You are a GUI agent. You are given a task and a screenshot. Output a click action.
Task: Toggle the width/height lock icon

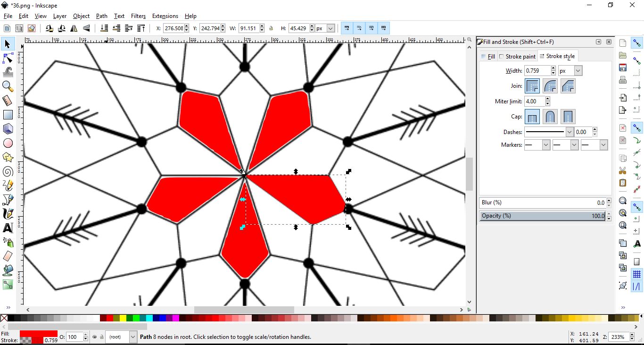271,28
